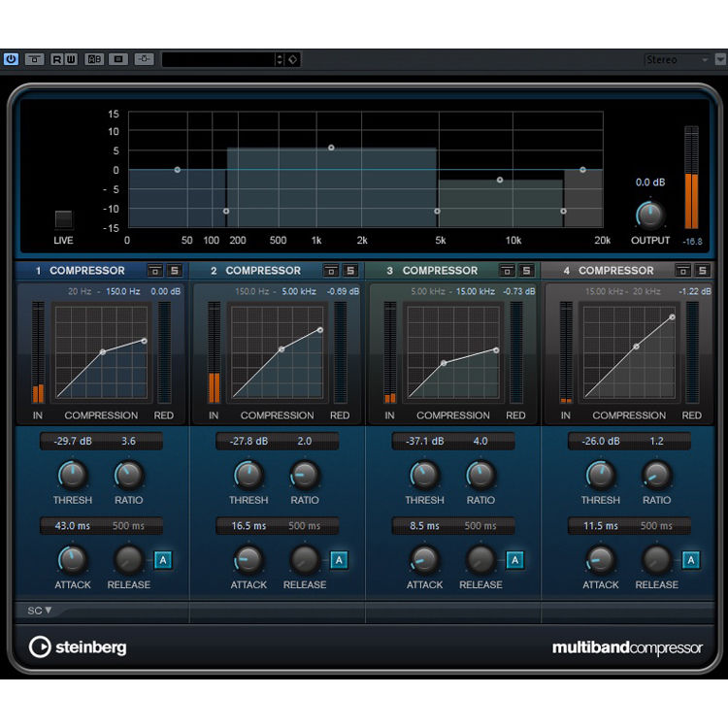This screenshot has width=728, height=728.
Task: Grab the 15k crossover handle
Action: click(x=563, y=212)
